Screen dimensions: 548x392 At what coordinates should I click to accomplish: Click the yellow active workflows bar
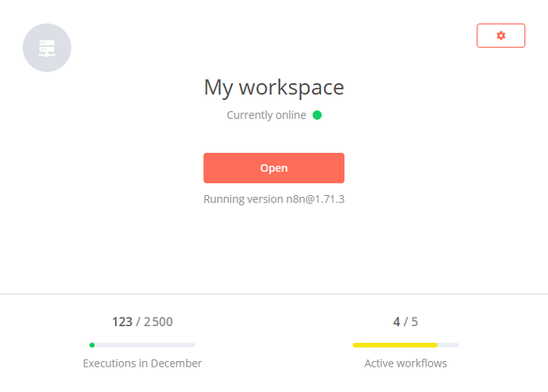click(395, 345)
